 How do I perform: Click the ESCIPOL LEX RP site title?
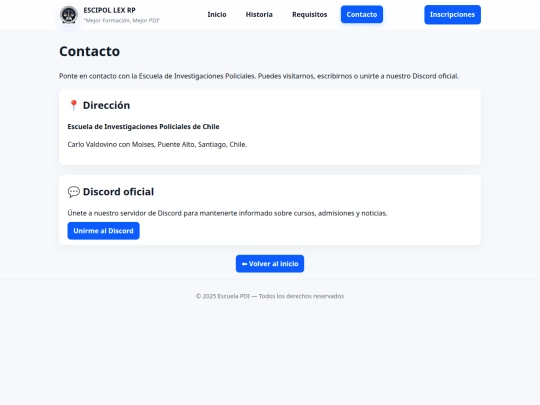tap(110, 10)
